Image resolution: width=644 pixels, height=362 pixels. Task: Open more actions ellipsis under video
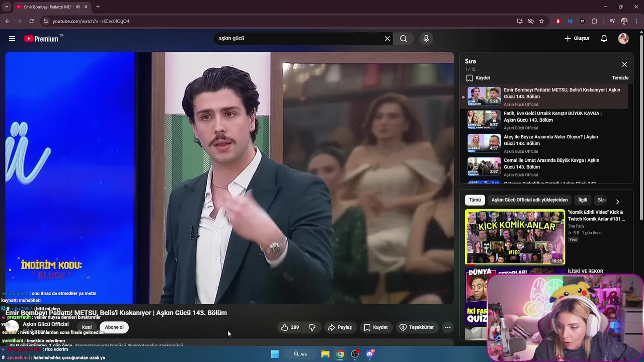(x=448, y=327)
